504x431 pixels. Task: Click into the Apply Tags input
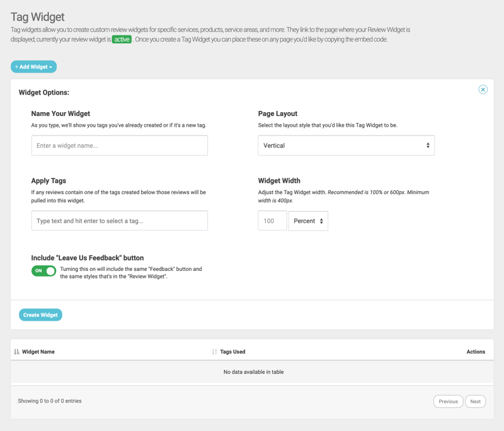(x=119, y=221)
